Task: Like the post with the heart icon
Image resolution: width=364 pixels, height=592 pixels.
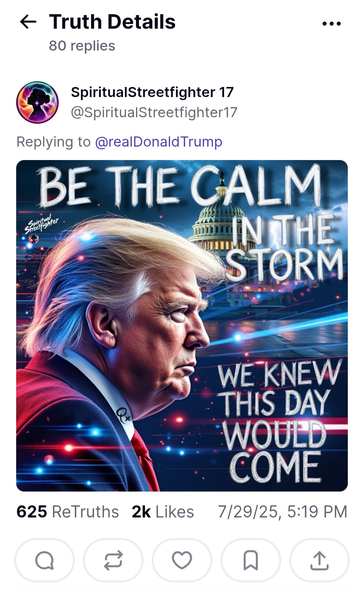Action: pos(182,560)
